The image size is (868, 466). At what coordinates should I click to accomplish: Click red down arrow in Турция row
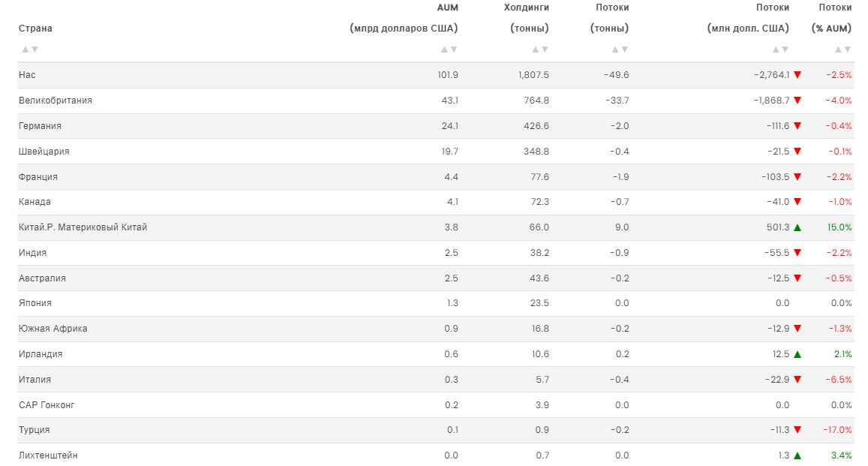click(797, 430)
